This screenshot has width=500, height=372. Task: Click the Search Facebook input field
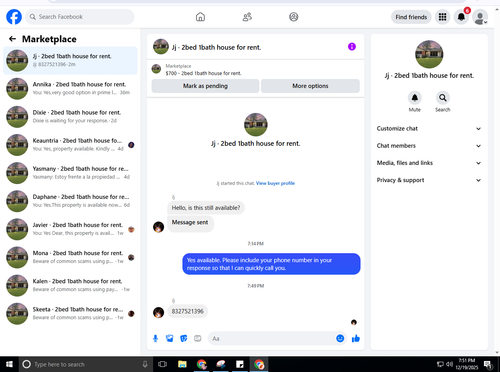click(x=80, y=17)
